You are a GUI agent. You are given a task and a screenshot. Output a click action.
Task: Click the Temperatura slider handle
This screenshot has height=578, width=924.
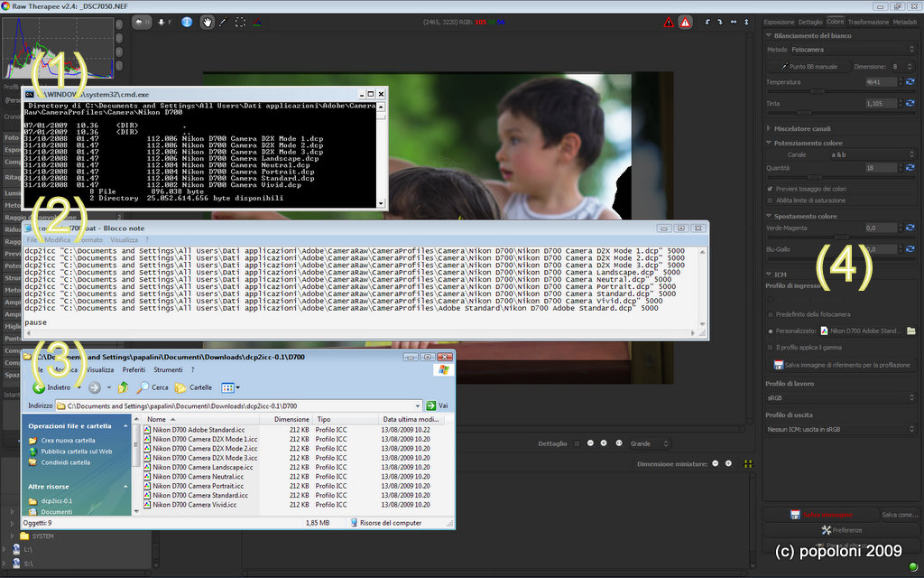click(x=817, y=91)
